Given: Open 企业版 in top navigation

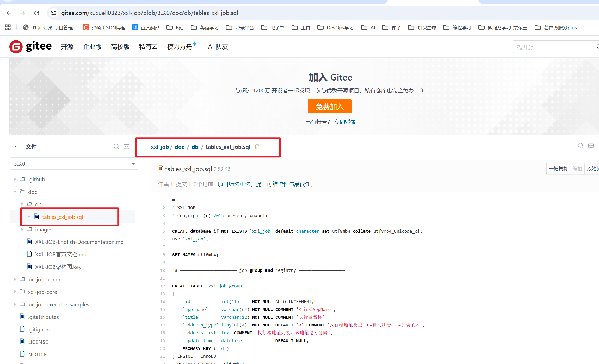Looking at the screenshot, I should point(92,47).
